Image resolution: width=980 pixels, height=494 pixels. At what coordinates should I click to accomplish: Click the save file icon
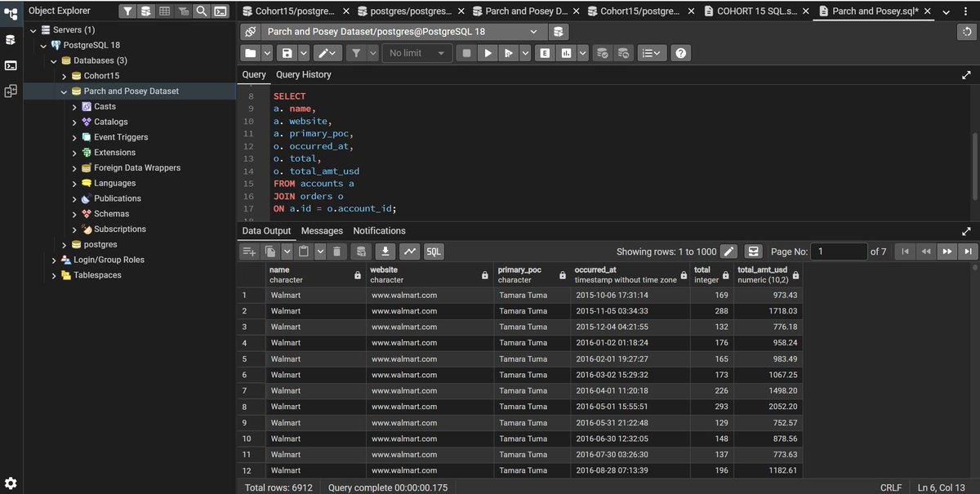click(287, 53)
